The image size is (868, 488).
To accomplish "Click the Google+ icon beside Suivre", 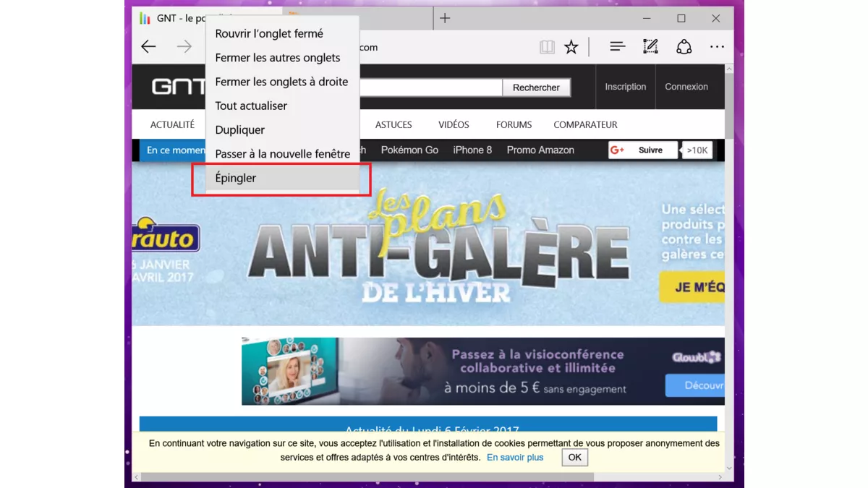I will tap(617, 150).
